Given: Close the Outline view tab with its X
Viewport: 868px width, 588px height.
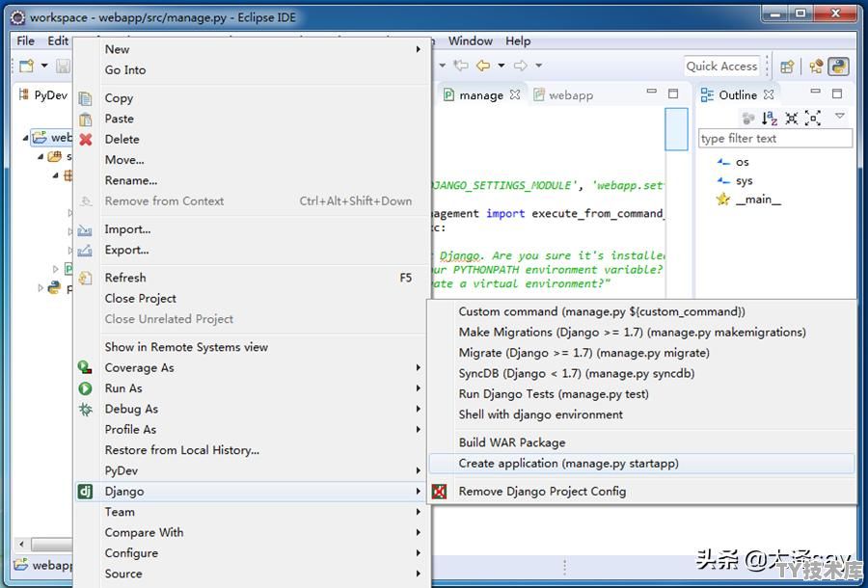Looking at the screenshot, I should (x=769, y=94).
